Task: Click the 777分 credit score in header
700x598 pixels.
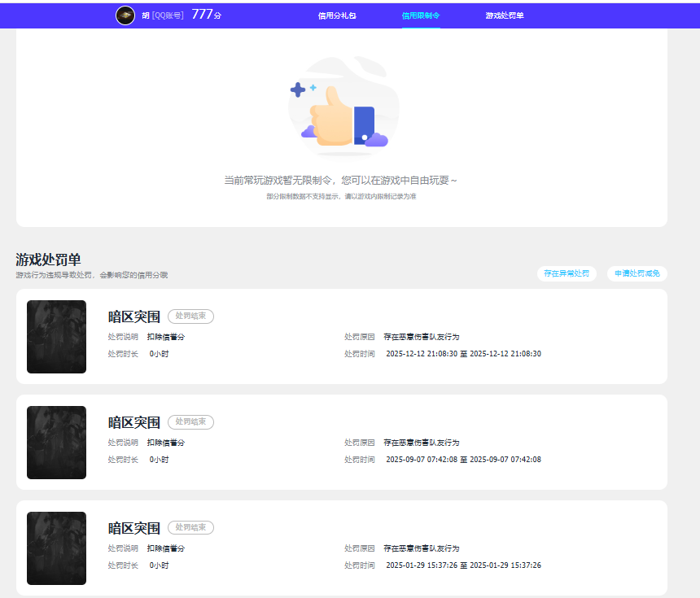Action: tap(206, 15)
